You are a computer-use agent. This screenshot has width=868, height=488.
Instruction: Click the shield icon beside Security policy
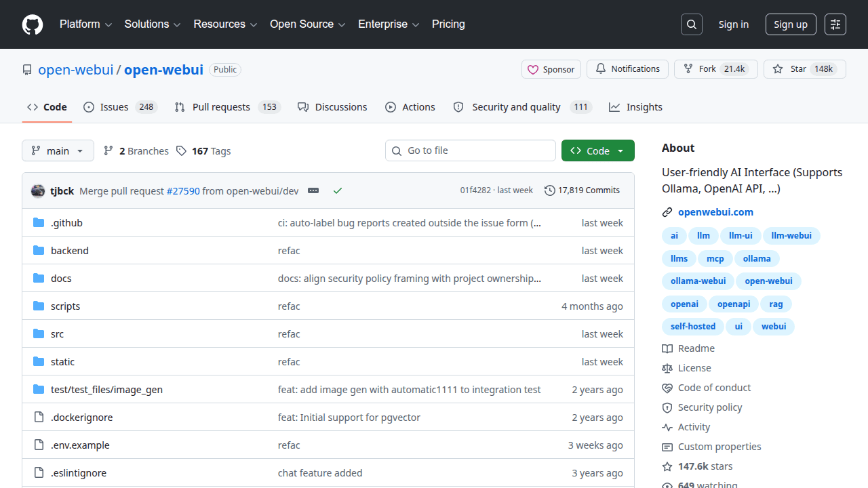click(667, 407)
